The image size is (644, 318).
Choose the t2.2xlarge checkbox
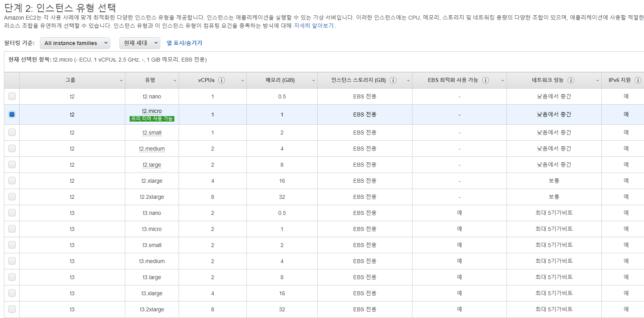[x=12, y=196]
